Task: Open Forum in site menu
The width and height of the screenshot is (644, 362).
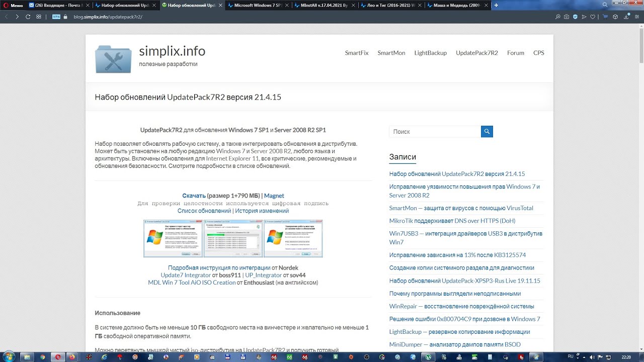Action: click(x=516, y=53)
